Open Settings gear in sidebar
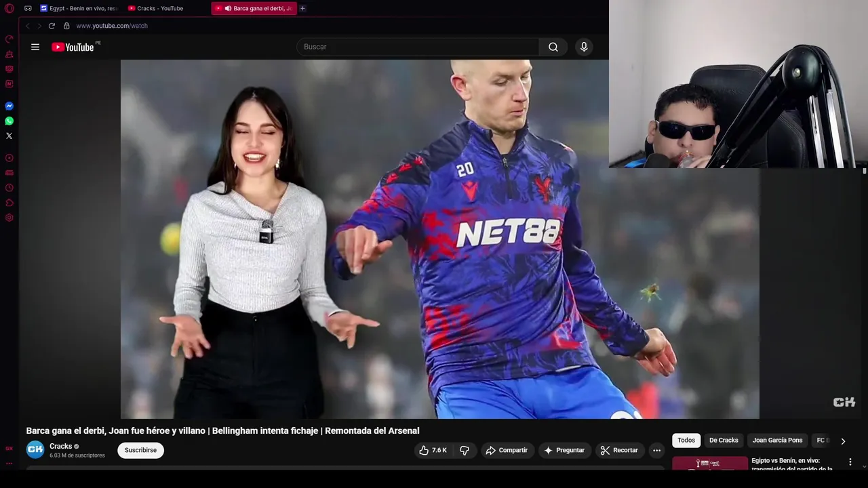868x488 pixels. (9, 218)
